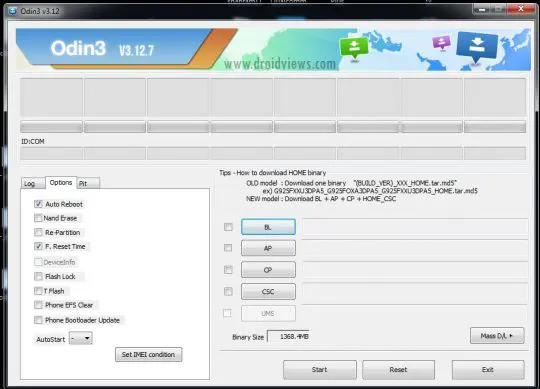This screenshot has height=389, width=540.
Task: Enable Re-Partition checkbox
Action: tap(38, 232)
